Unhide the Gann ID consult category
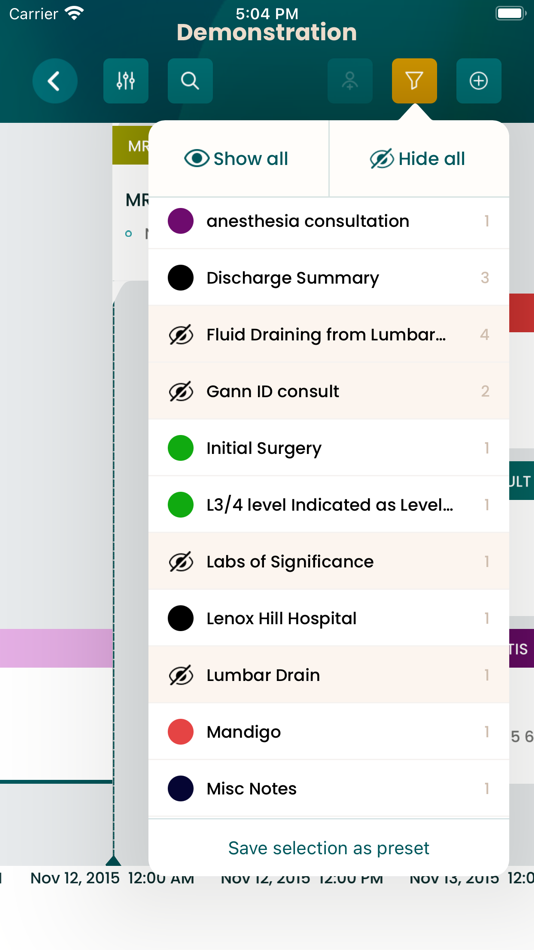The height and width of the screenshot is (950, 534). [x=181, y=391]
